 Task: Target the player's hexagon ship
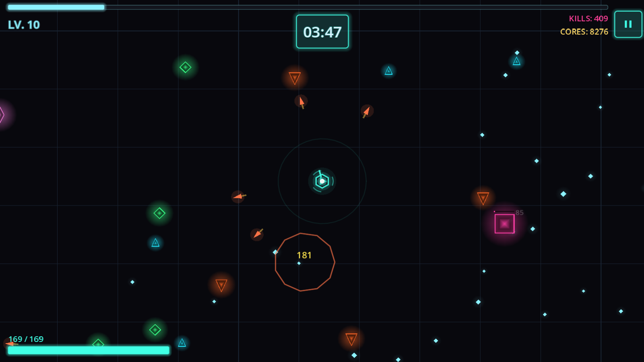[322, 181]
